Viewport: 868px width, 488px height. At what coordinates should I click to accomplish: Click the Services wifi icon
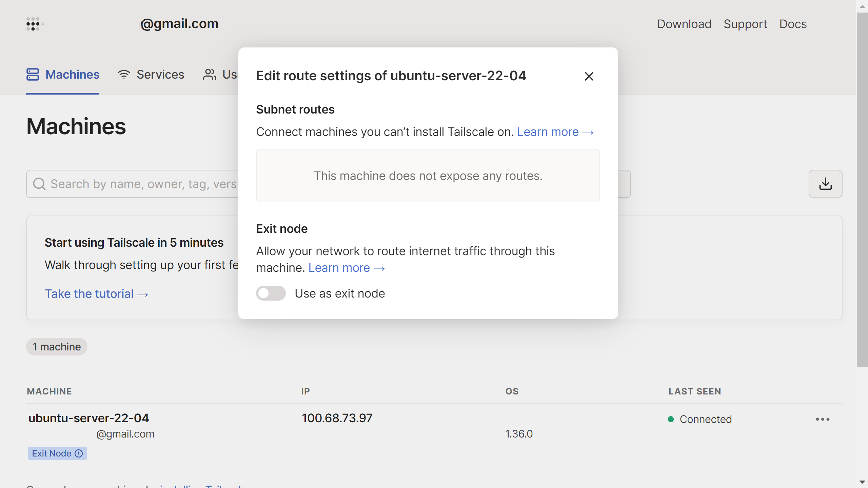pos(124,75)
